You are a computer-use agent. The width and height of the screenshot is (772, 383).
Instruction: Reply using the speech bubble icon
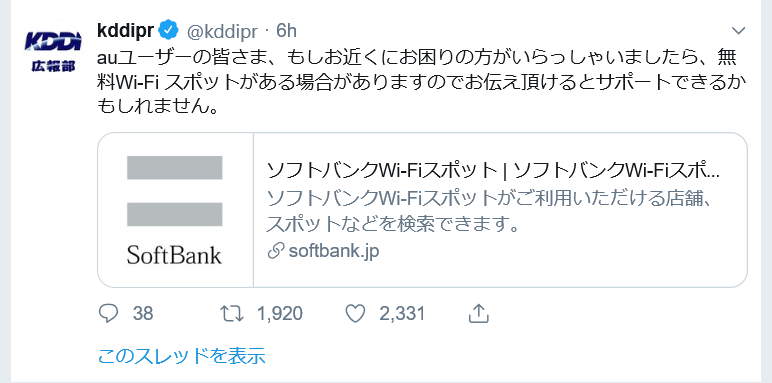108,314
